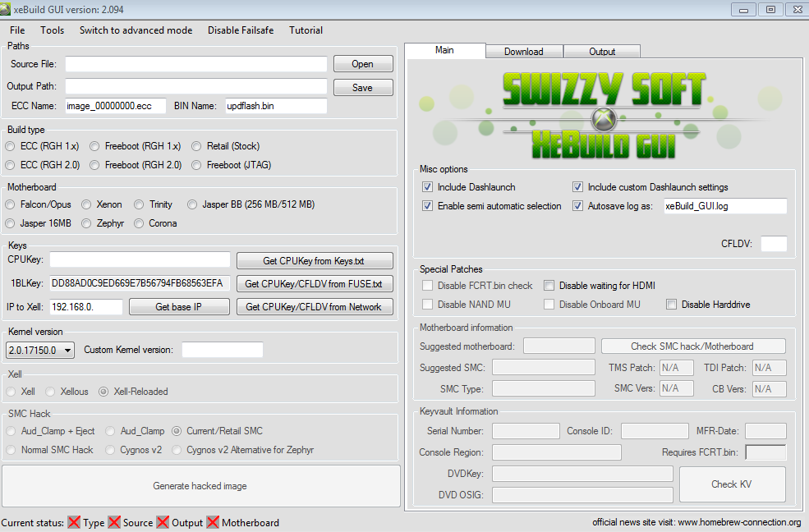Click the red X Output status icon

coord(163,522)
